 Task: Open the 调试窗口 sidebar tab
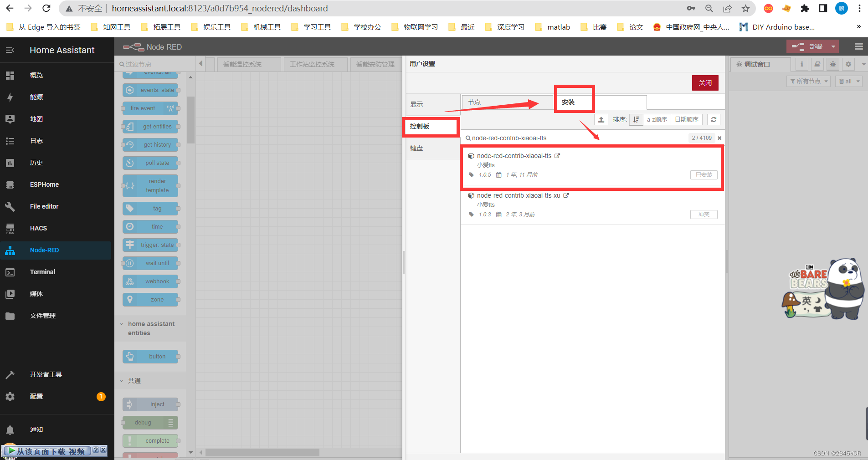760,64
